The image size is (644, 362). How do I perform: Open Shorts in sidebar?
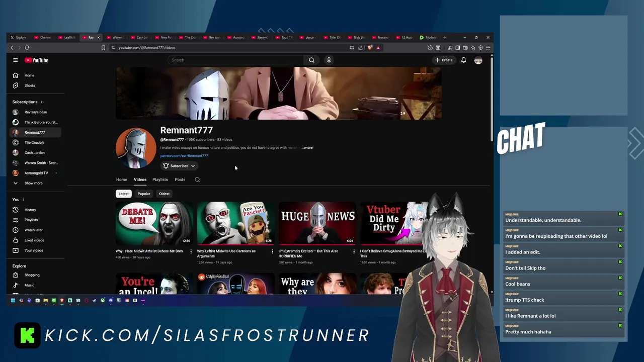35,85
